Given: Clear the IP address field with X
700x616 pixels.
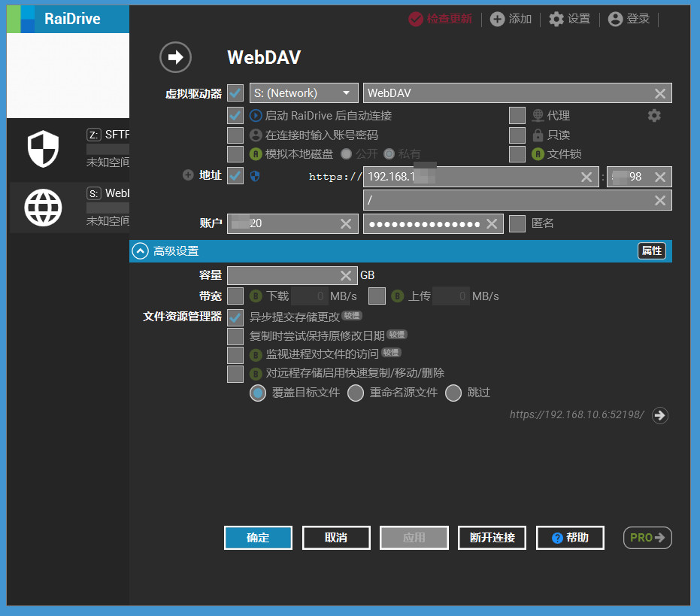Looking at the screenshot, I should point(586,178).
